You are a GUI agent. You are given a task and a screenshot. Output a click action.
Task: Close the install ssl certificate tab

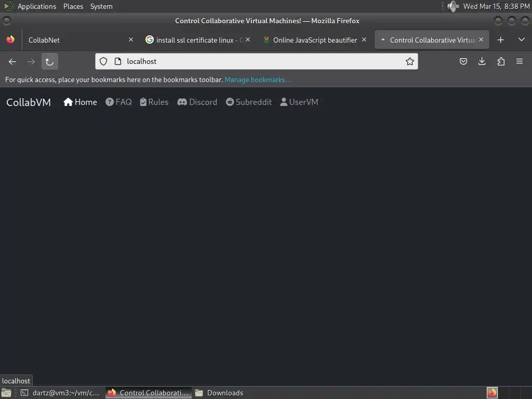click(x=248, y=39)
